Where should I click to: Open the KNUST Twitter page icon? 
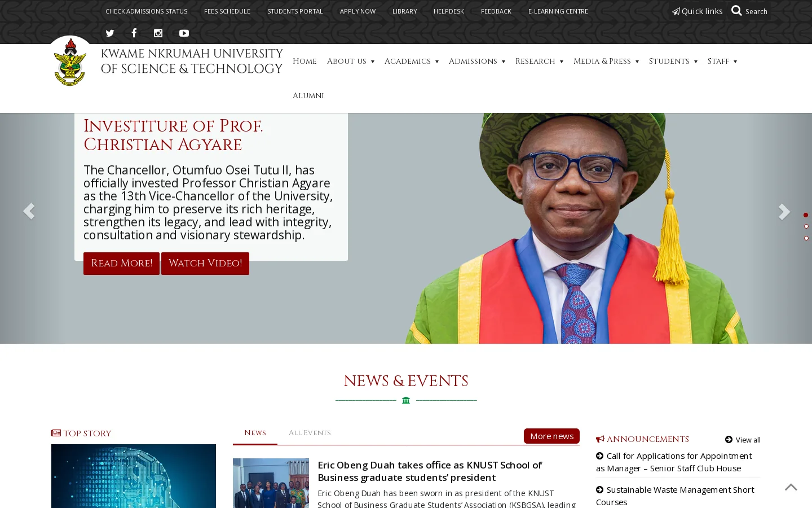[x=110, y=33]
